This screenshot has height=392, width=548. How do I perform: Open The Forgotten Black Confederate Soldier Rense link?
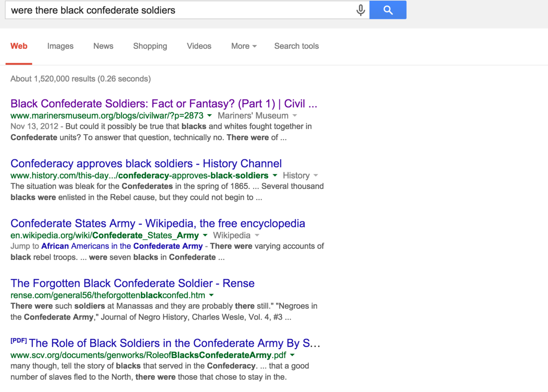click(x=132, y=284)
